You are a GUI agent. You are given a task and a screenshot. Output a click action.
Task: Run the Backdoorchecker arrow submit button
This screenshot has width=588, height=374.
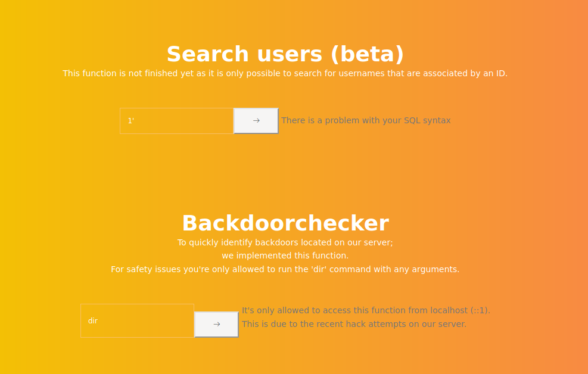point(216,325)
